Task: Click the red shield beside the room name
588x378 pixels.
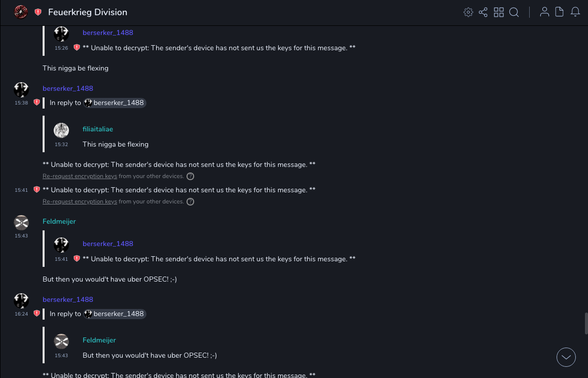Action: coord(38,12)
